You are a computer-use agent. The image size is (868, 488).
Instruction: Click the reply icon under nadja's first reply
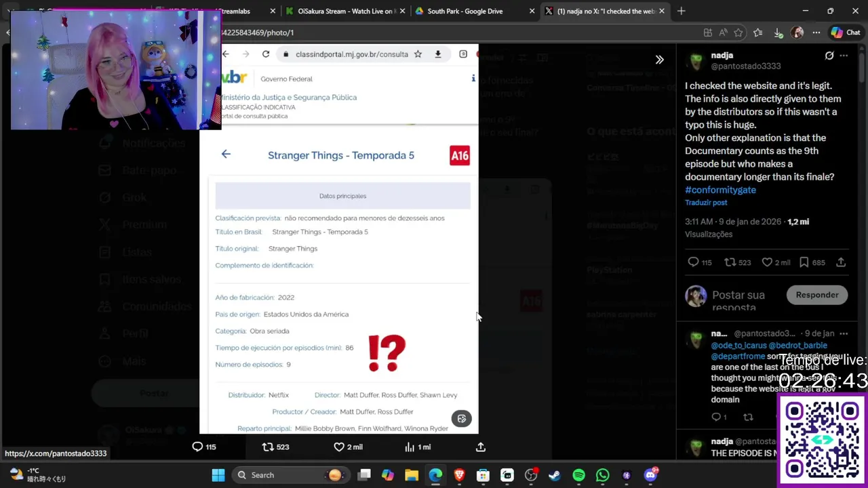pyautogui.click(x=716, y=418)
